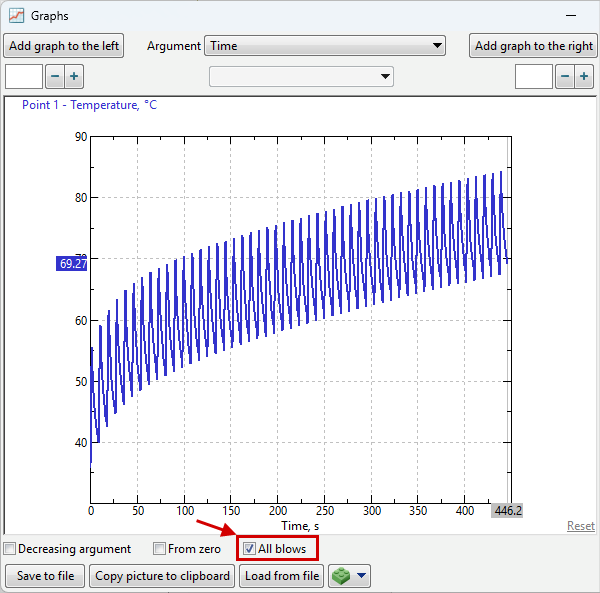
Task: Click the green block icon button
Action: coord(342,576)
